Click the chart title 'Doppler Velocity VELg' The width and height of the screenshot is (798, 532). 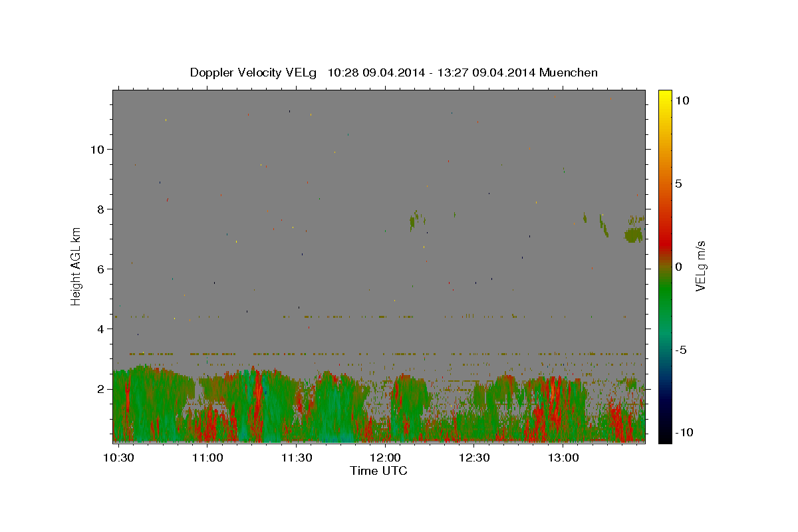click(253, 72)
